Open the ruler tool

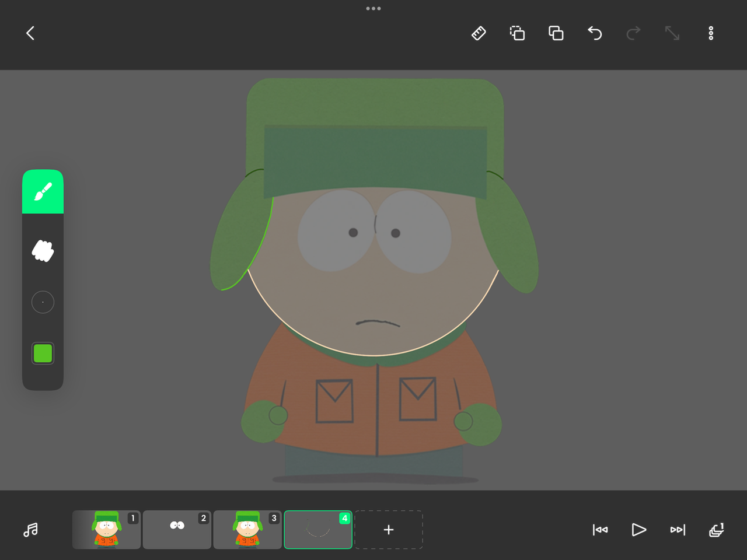click(479, 33)
